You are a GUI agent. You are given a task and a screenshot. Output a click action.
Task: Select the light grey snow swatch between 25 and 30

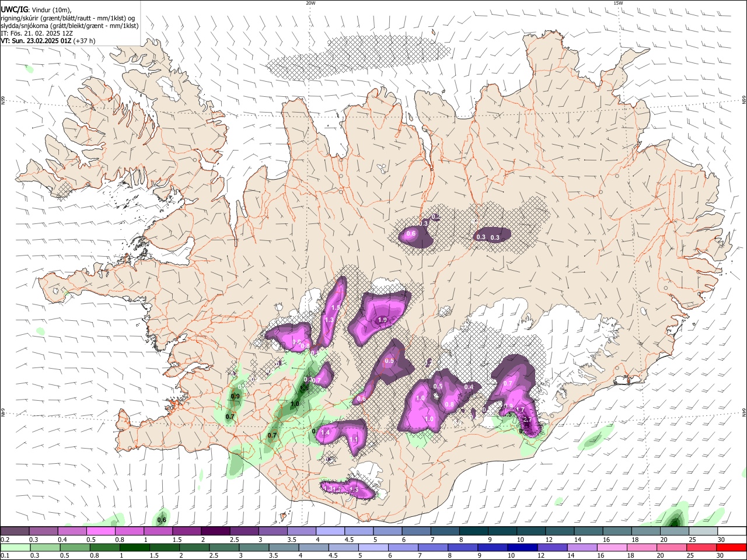[703, 531]
